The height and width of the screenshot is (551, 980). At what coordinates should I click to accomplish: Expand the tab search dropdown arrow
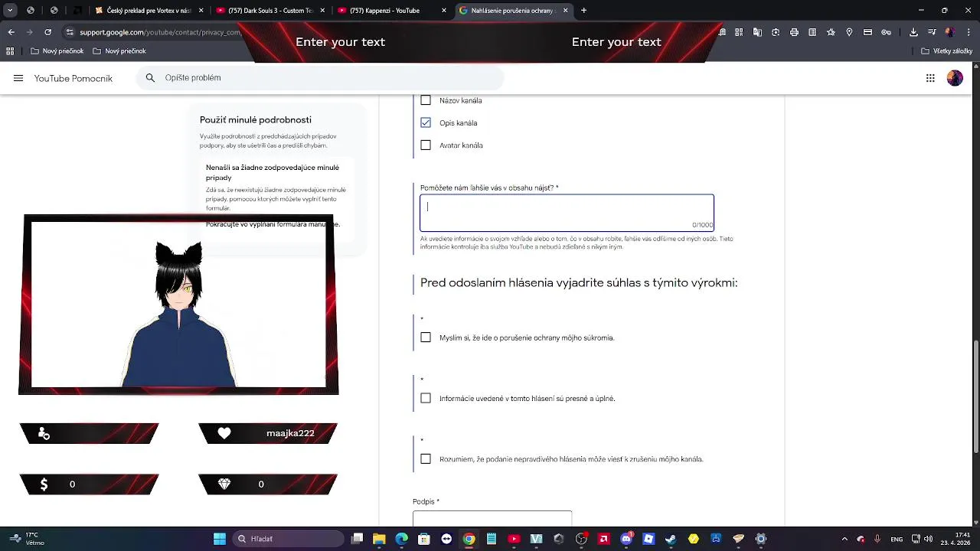[10, 11]
